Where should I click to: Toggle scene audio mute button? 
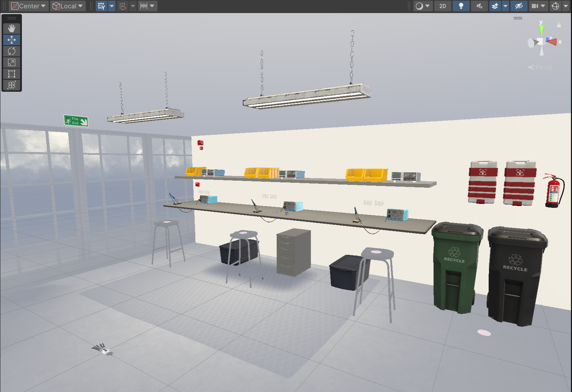click(x=479, y=6)
